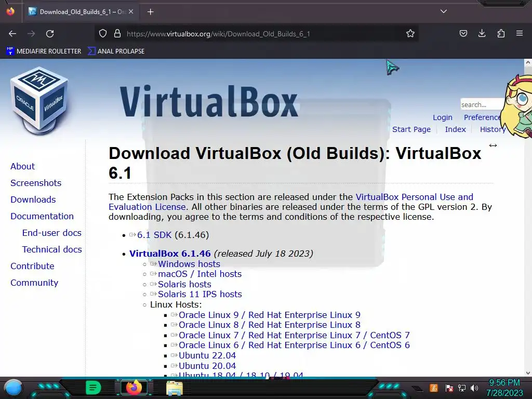The height and width of the screenshot is (399, 532).
Task: Open the MEDIAFIRE ROULETTER bookmark
Action: point(44,51)
